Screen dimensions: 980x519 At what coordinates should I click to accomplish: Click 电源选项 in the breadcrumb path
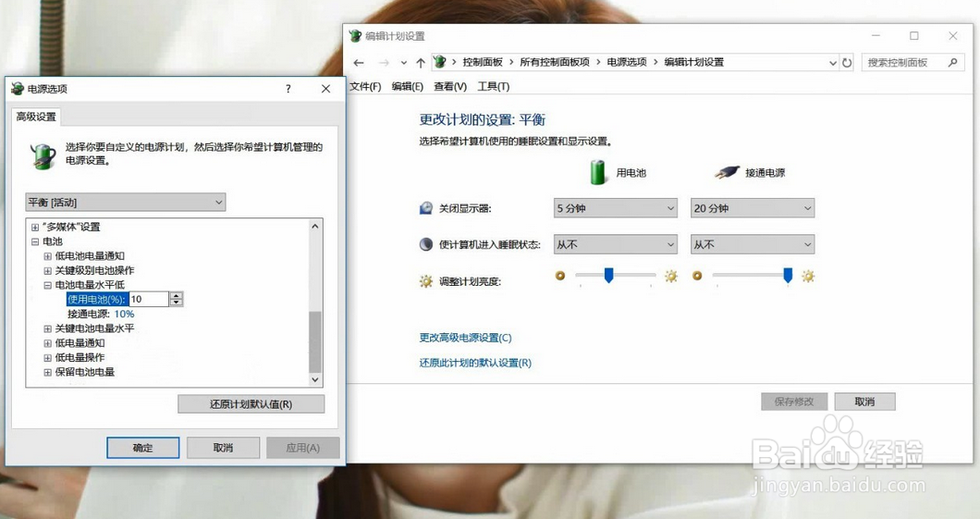click(627, 62)
